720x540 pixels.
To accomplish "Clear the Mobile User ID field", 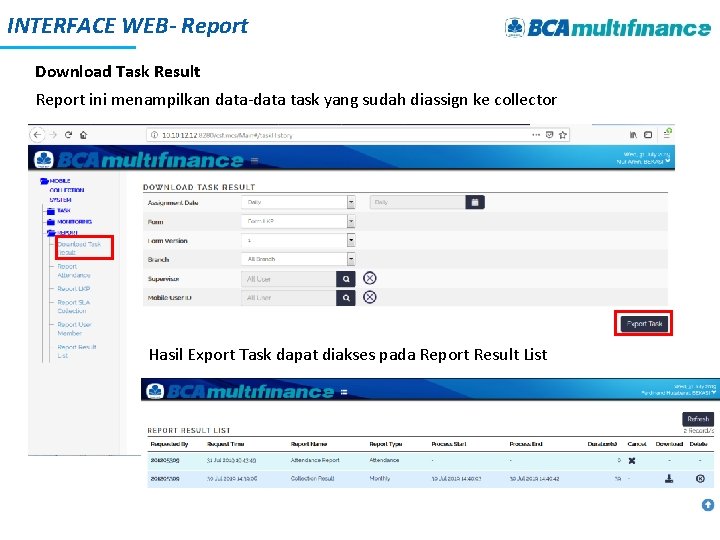I will point(370,297).
